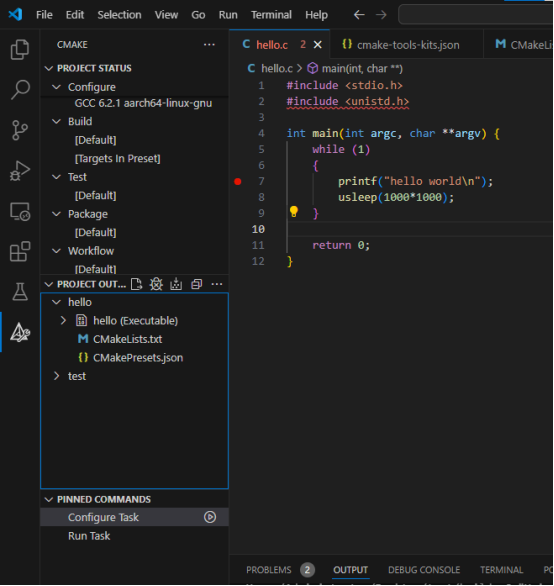The image size is (554, 586).
Task: Open the Explorer view icon
Action: [20, 50]
